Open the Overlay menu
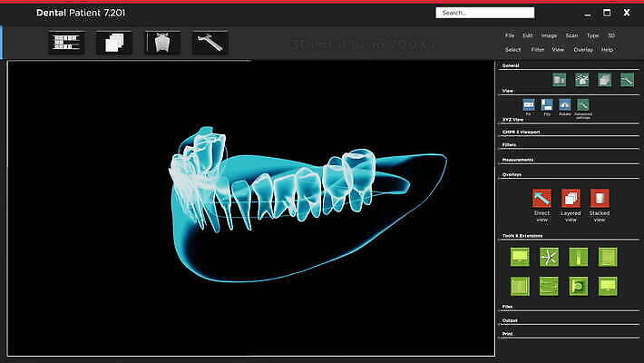The height and width of the screenshot is (363, 644). 583,50
